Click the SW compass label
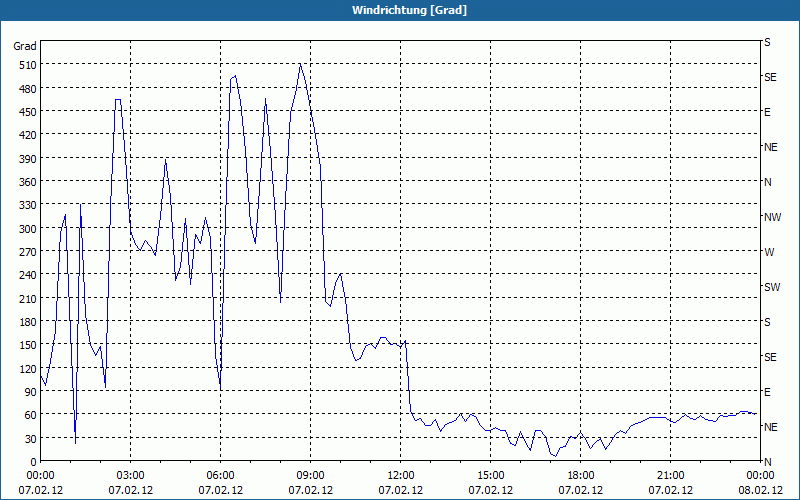The image size is (800, 500). [x=772, y=287]
